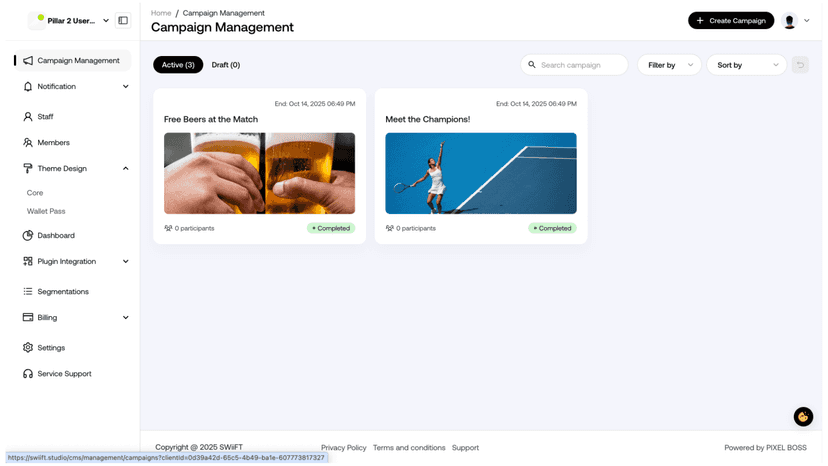Click the search magnifier icon
The width and height of the screenshot is (828, 466).
pyautogui.click(x=532, y=65)
